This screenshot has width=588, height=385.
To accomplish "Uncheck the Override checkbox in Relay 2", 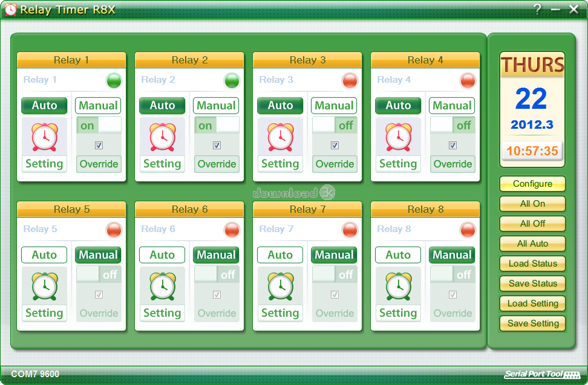I will [x=217, y=146].
